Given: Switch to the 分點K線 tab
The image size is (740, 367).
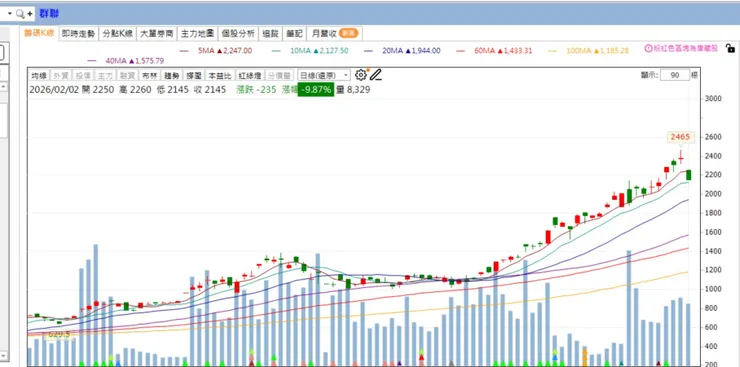Looking at the screenshot, I should pos(118,33).
